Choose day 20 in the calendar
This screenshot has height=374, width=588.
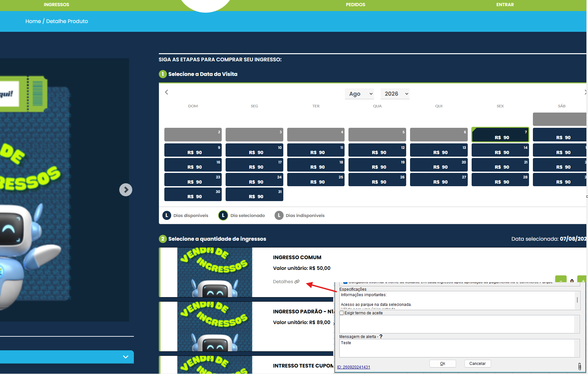[439, 164]
